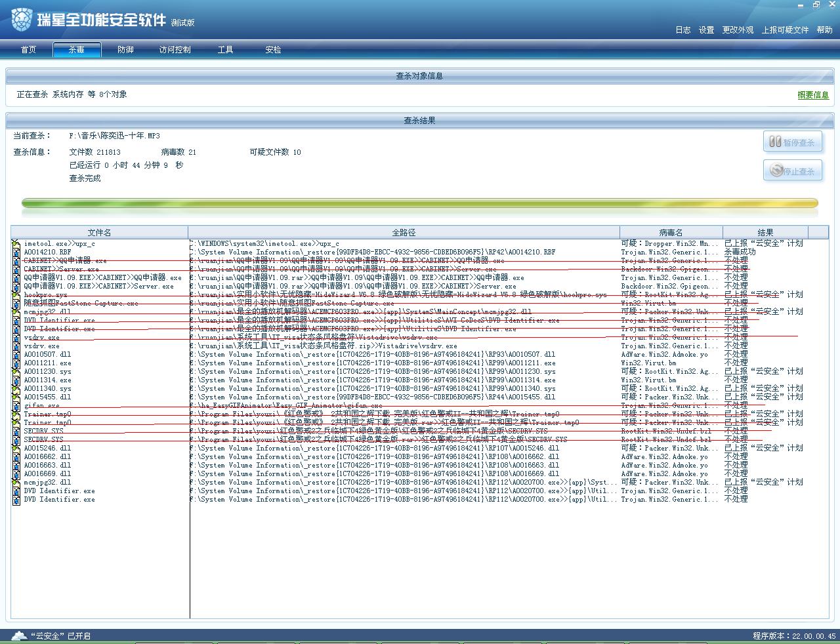
Task: Click the file icon beside A0016662.dll
Action: tap(16, 457)
